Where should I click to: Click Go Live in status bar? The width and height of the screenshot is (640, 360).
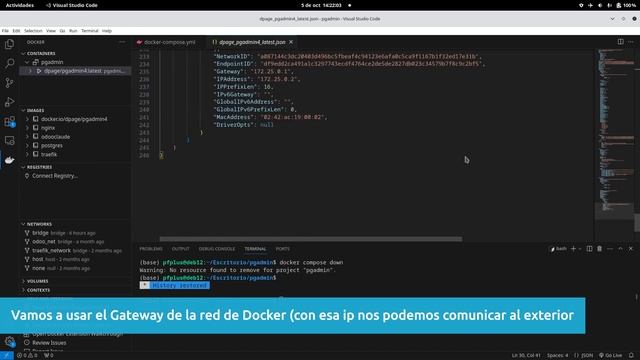[611, 356]
